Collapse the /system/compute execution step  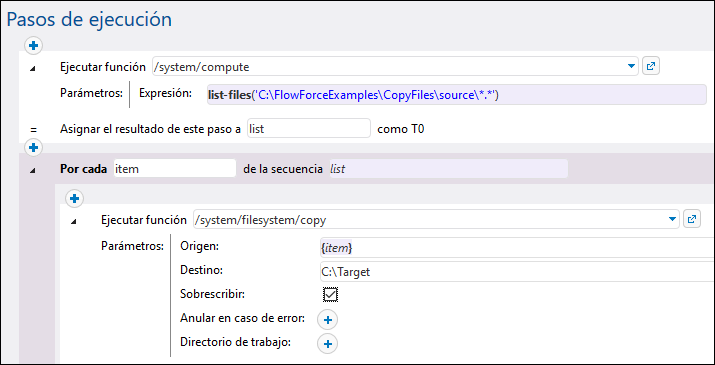click(32, 68)
